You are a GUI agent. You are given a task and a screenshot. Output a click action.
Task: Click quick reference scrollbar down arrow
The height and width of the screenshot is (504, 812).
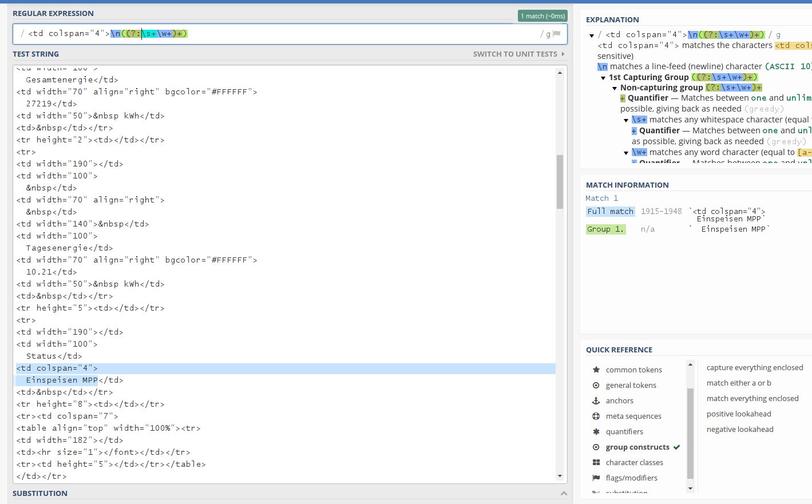coord(690,488)
